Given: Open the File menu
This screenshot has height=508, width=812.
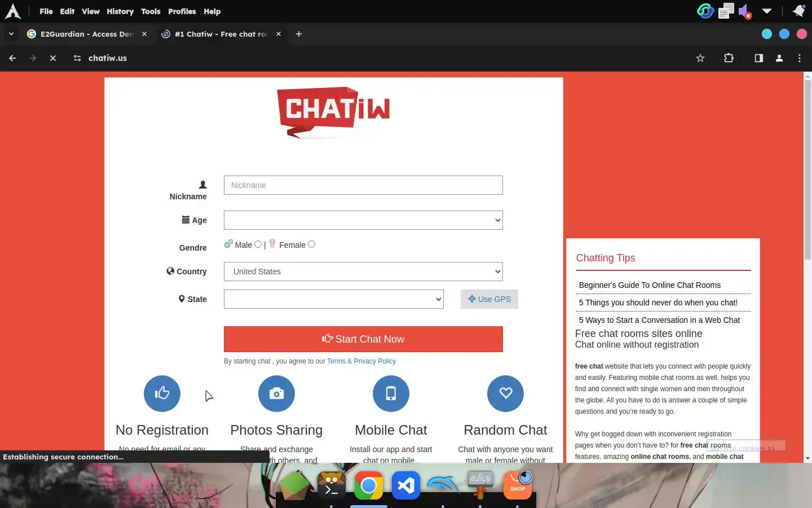Looking at the screenshot, I should pos(46,11).
